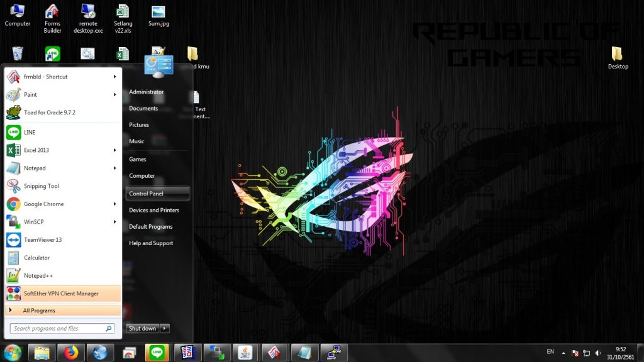Open Toad for Oracle 9.7.2
The height and width of the screenshot is (362, 644).
coord(64,112)
